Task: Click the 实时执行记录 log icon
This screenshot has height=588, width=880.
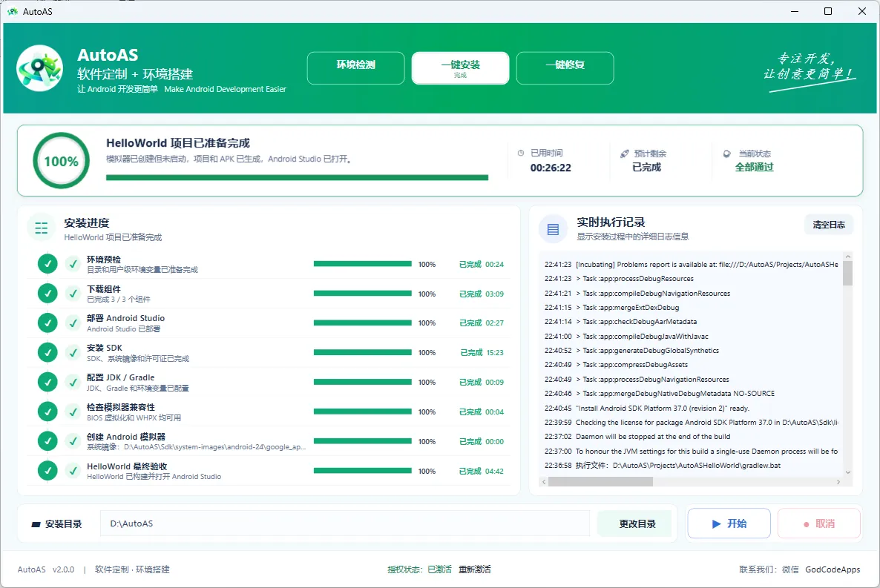Action: point(553,229)
